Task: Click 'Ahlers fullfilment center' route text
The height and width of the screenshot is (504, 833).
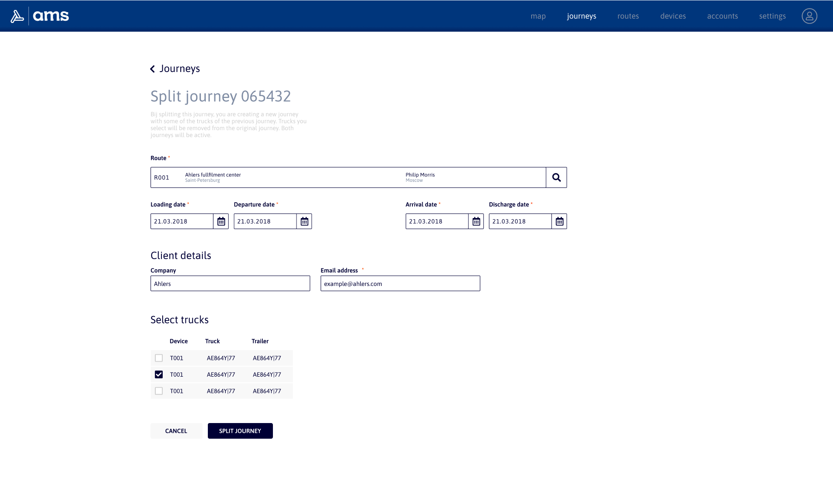Action: tap(213, 175)
